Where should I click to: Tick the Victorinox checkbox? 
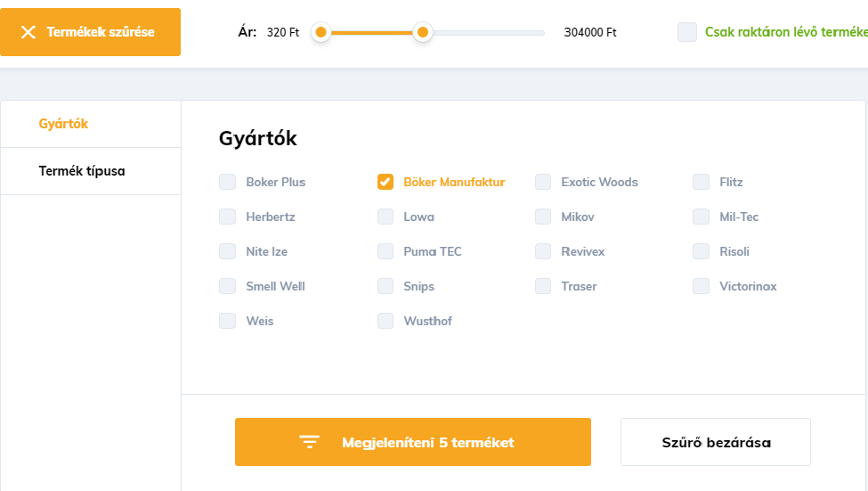tap(701, 286)
